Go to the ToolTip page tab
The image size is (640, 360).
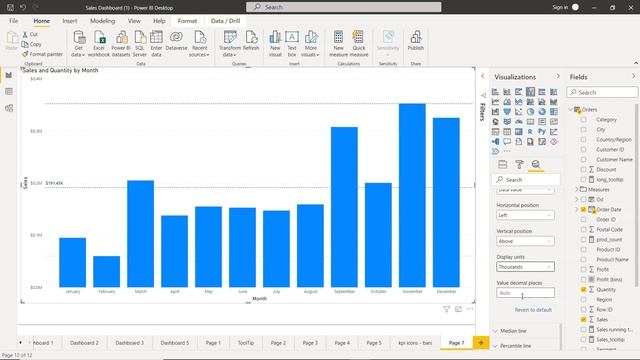246,343
